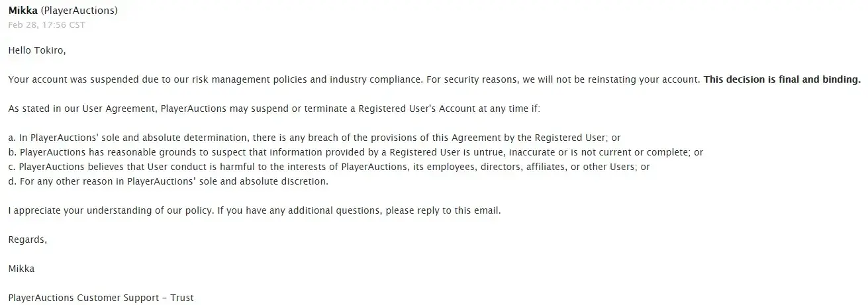Viewport: 868px width, 305px height.
Task: Click the Feb 28, 17:56 CST timestamp
Action: [x=46, y=25]
